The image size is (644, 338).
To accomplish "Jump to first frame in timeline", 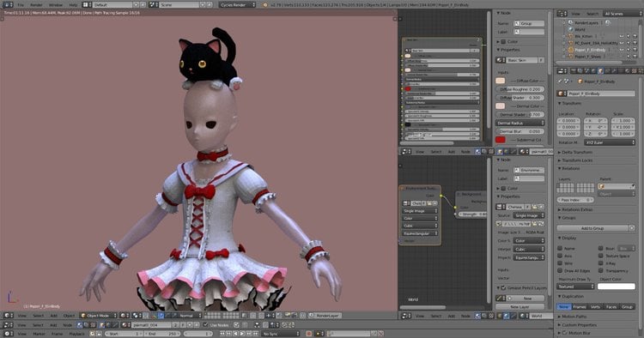I will pyautogui.click(x=223, y=334).
